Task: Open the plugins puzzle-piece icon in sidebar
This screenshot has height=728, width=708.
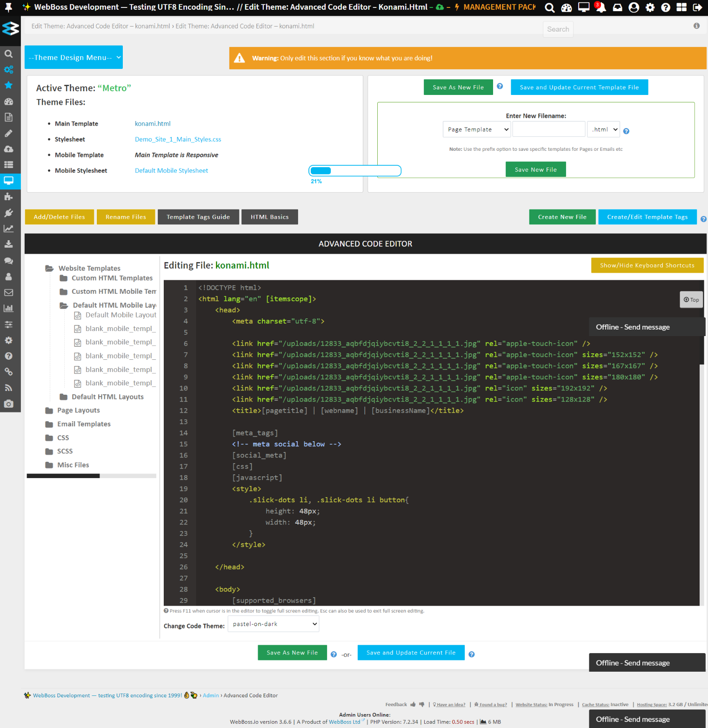Action: point(8,196)
